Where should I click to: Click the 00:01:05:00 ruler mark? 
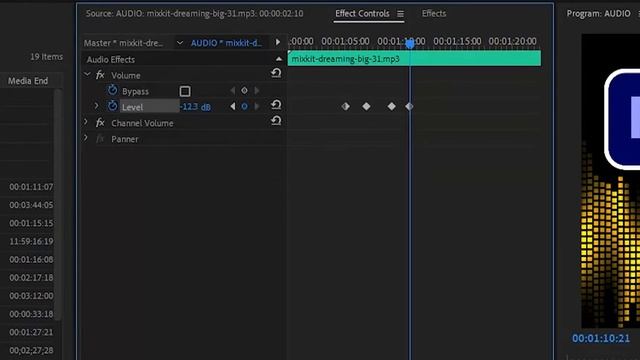345,41
